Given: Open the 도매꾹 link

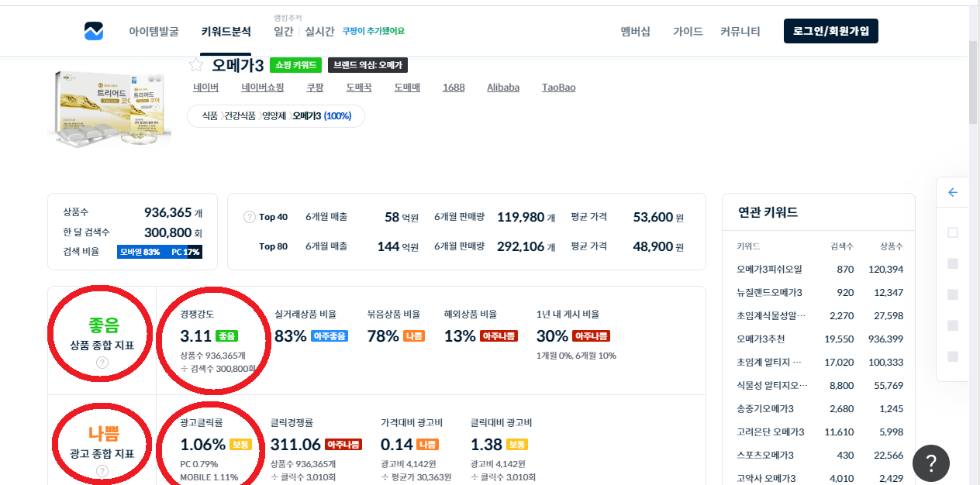Looking at the screenshot, I should coord(359,88).
